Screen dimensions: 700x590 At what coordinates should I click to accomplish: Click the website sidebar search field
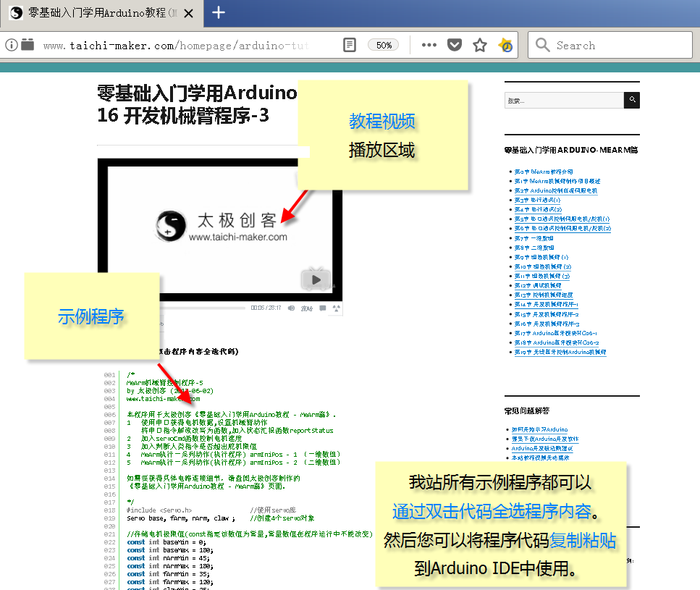564,101
